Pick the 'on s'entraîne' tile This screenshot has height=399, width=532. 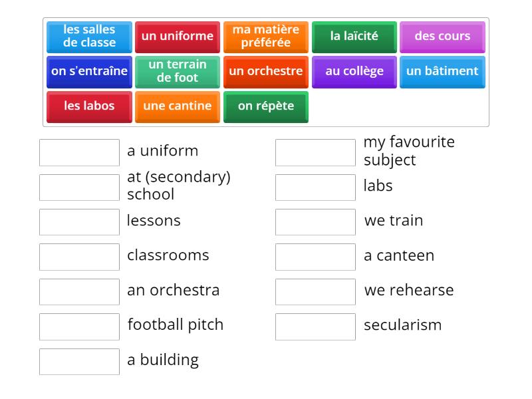(89, 71)
